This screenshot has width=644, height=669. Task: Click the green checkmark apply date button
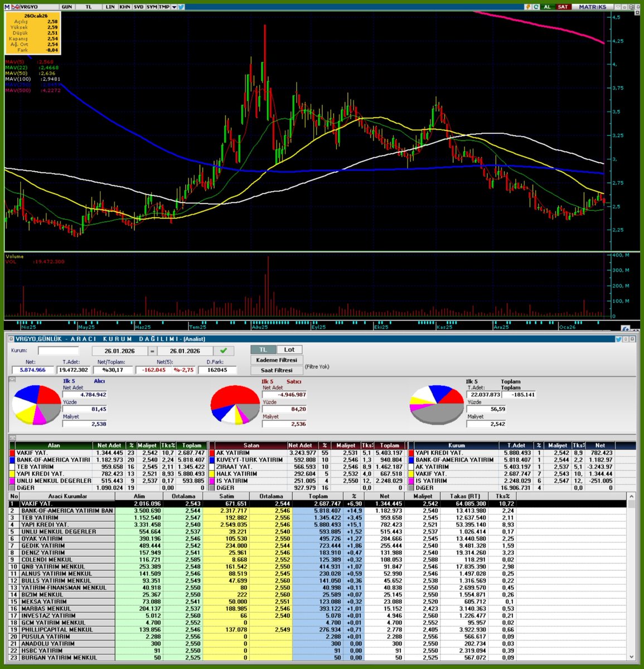(x=224, y=351)
